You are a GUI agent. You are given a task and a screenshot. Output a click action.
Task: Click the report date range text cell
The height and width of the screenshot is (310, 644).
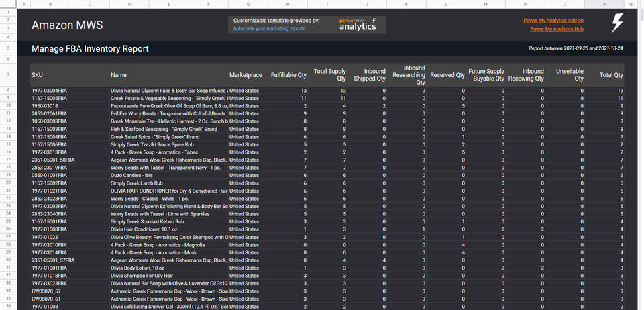pyautogui.click(x=576, y=49)
